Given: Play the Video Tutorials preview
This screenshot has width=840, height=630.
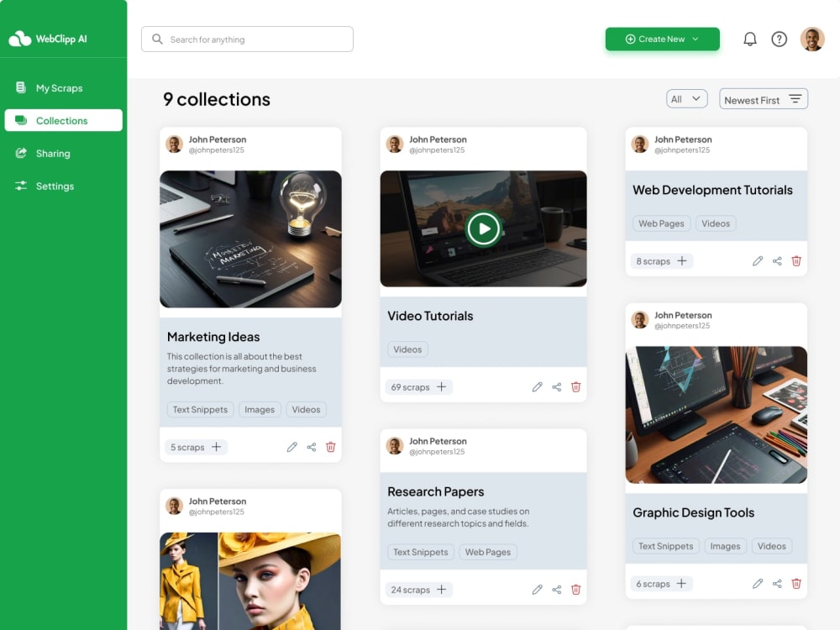Looking at the screenshot, I should pyautogui.click(x=483, y=228).
